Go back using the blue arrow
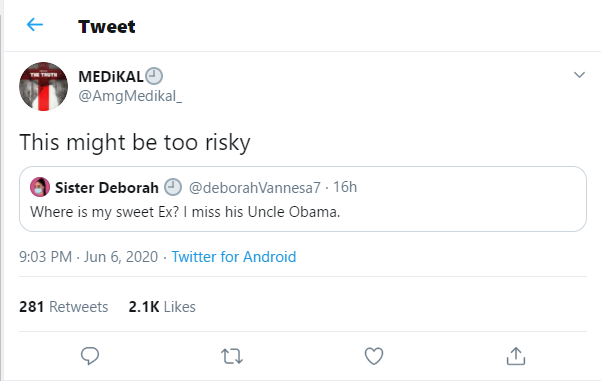Image resolution: width=601 pixels, height=381 pixels. pos(35,25)
